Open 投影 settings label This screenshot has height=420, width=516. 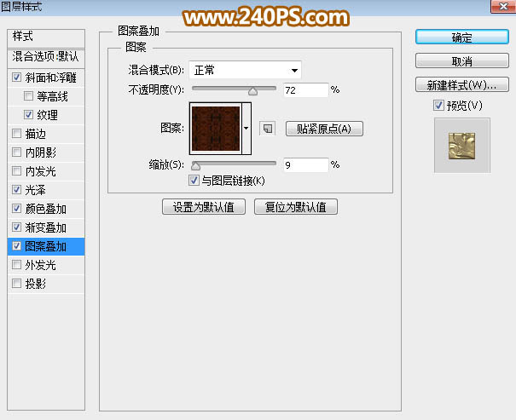(x=35, y=284)
